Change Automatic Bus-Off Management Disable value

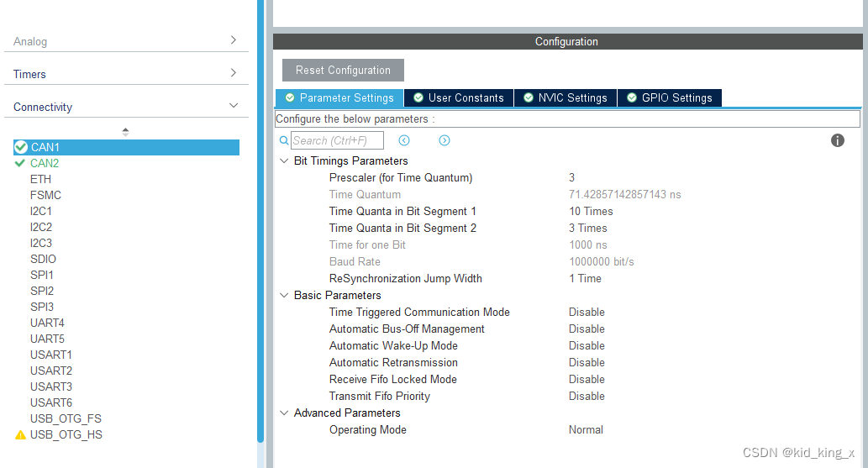tap(587, 329)
